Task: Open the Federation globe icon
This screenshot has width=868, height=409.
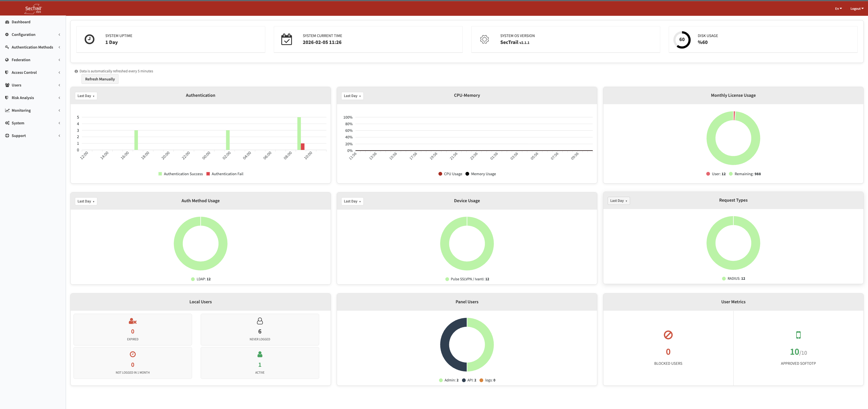Action: [x=7, y=60]
